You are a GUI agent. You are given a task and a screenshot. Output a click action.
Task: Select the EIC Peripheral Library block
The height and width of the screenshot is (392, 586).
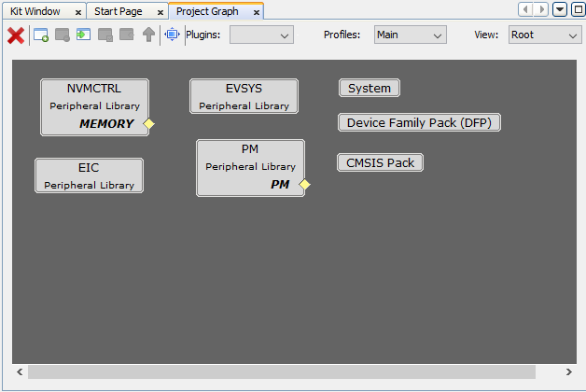pyautogui.click(x=89, y=175)
